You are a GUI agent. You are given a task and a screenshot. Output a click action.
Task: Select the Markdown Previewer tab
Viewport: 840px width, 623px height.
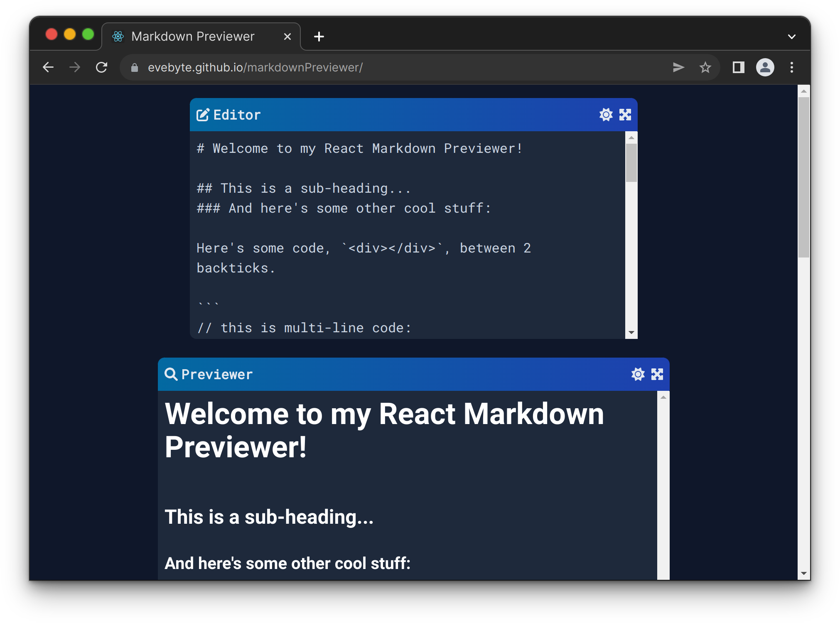pyautogui.click(x=201, y=37)
